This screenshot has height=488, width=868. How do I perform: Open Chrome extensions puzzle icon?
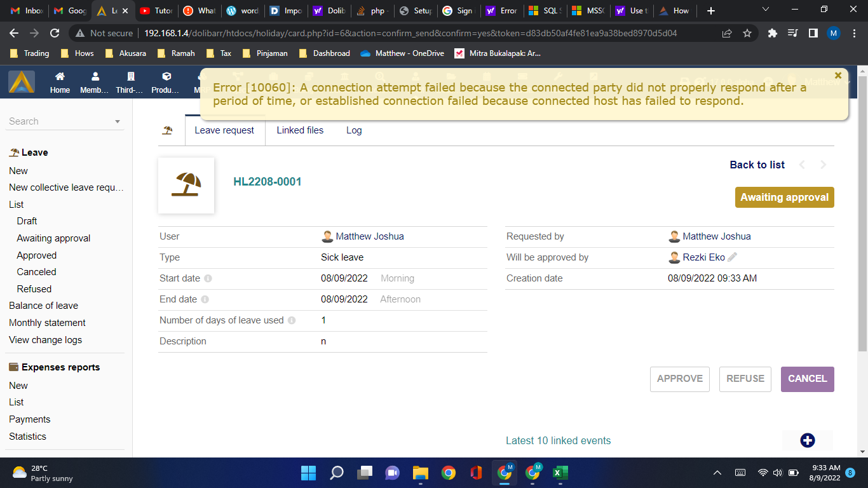[773, 33]
